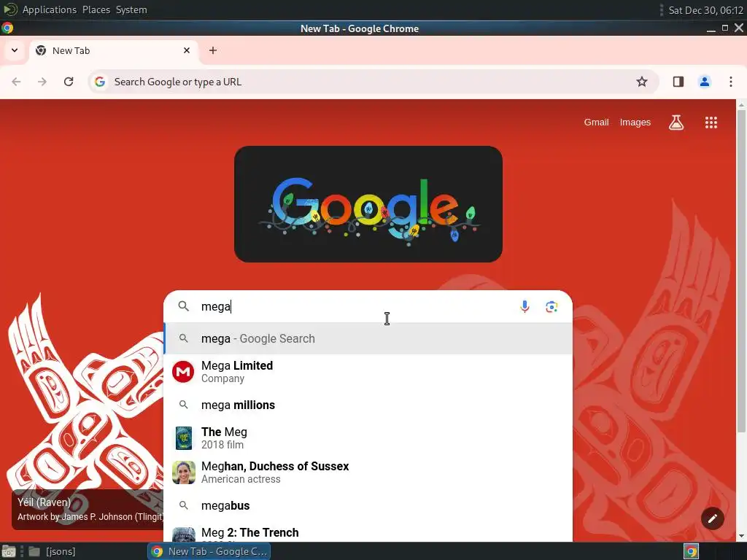
Task: Click the Google holiday doodle
Action: [x=368, y=204]
